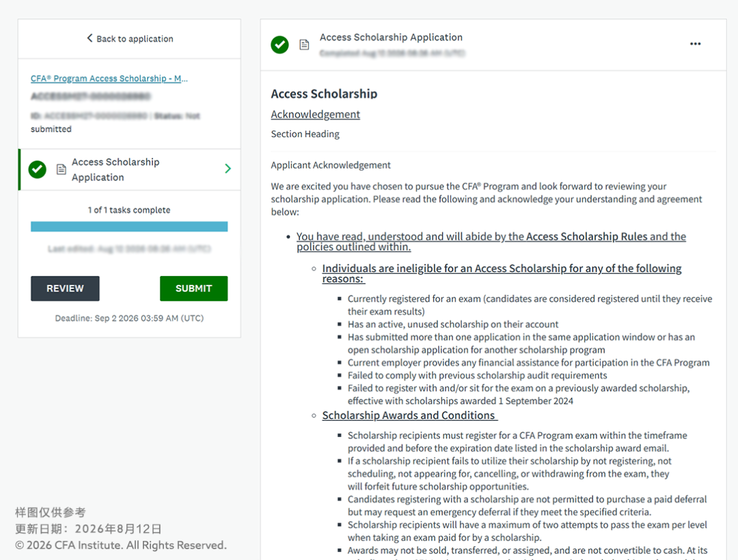Viewport: 738px width, 560px height.
Task: Click the Deadline Sep 2 2026 text
Action: pos(129,318)
